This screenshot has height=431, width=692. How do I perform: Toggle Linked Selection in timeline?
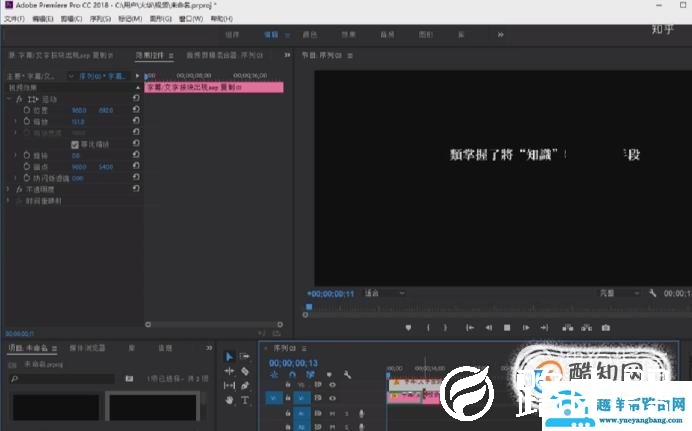(x=310, y=375)
